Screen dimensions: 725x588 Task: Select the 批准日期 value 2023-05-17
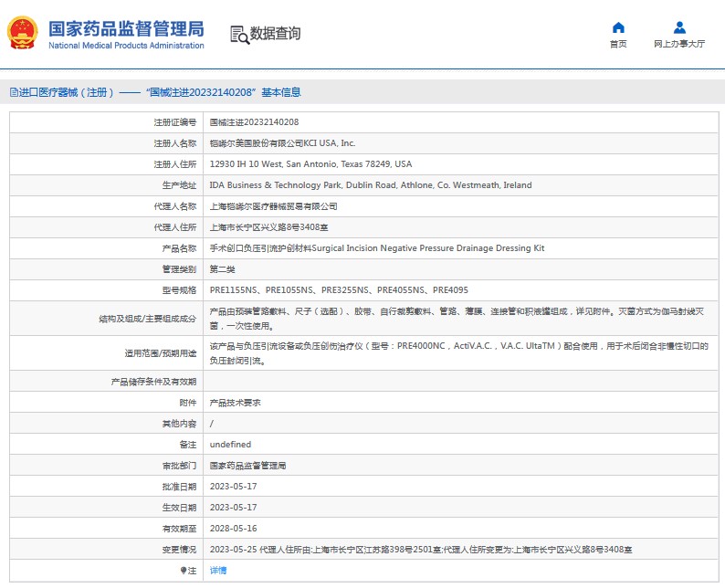234,487
